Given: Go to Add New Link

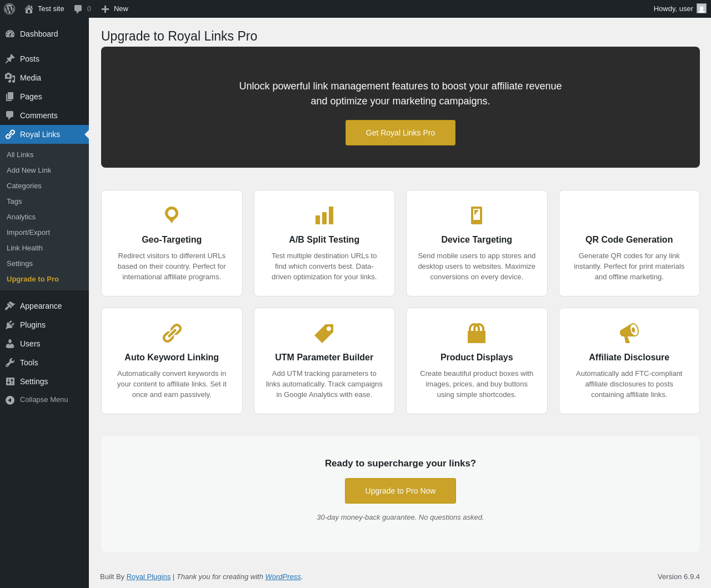Looking at the screenshot, I should [x=29, y=170].
